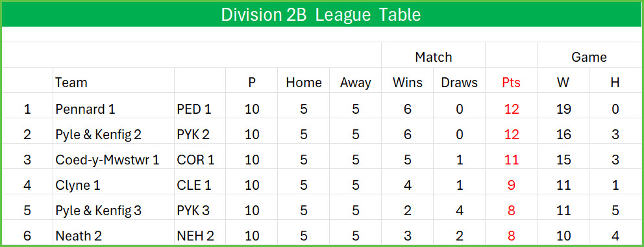Click the Away column header
644x247 pixels.
355,83
